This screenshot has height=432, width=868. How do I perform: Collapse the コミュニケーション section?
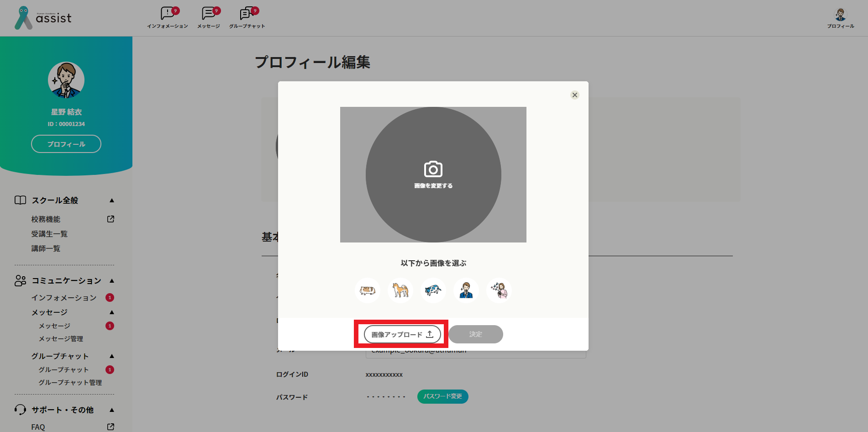112,281
